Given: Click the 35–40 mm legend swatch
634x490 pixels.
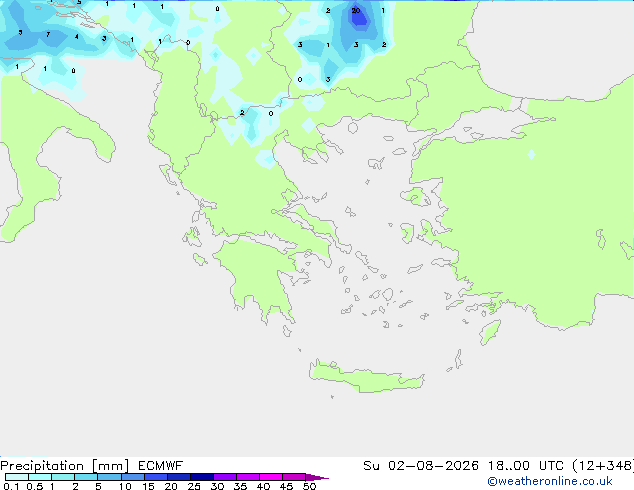Looking at the screenshot, I should click(x=248, y=477).
